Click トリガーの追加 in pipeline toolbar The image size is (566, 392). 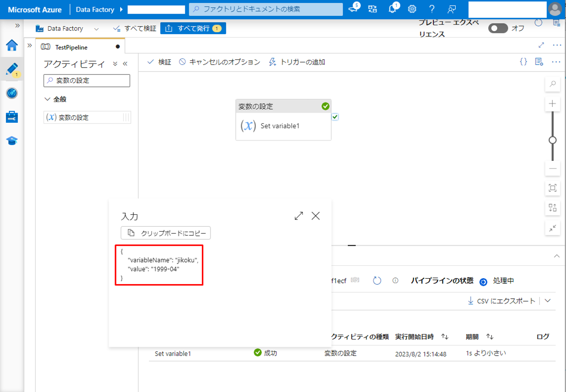pos(297,62)
